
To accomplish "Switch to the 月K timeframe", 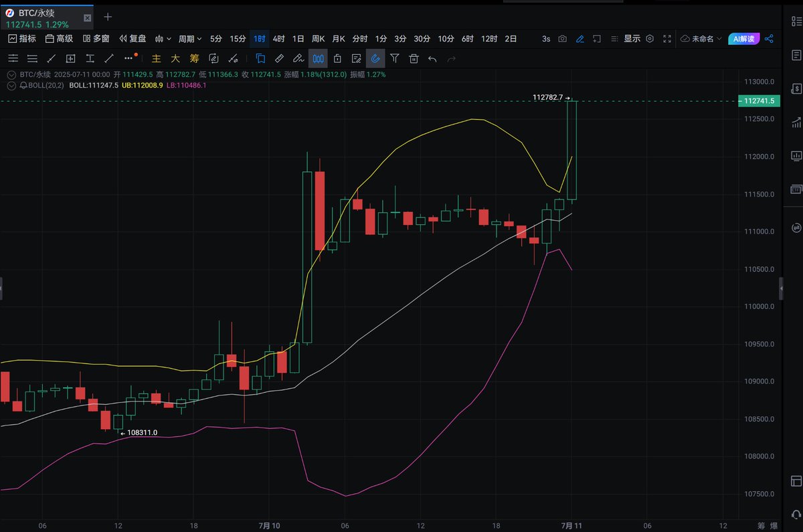I will coord(339,39).
